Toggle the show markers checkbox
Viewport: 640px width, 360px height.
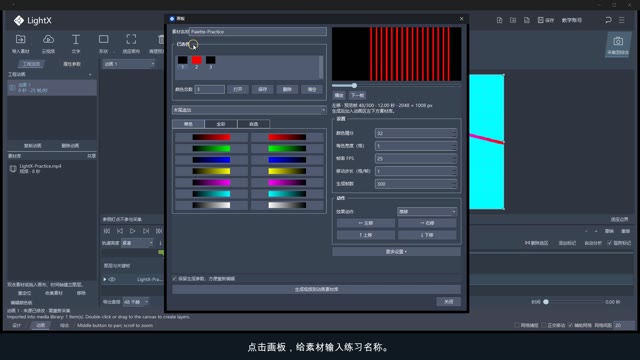[x=609, y=243]
